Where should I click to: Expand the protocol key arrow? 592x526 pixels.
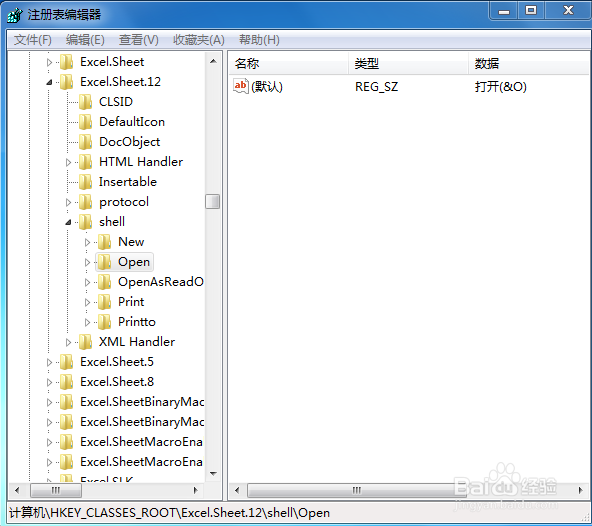(68, 202)
